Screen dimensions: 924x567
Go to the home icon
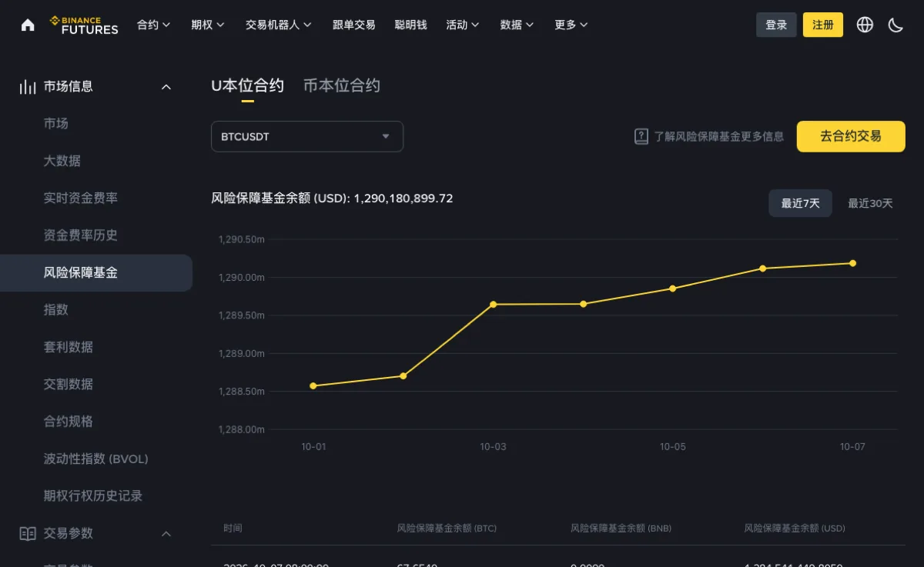(x=28, y=25)
